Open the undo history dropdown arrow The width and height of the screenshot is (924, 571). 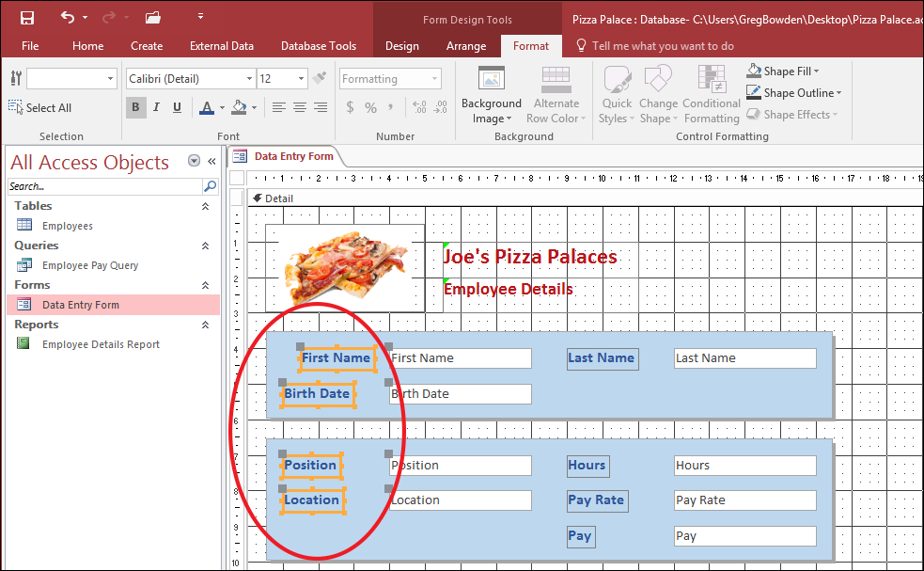coord(85,18)
